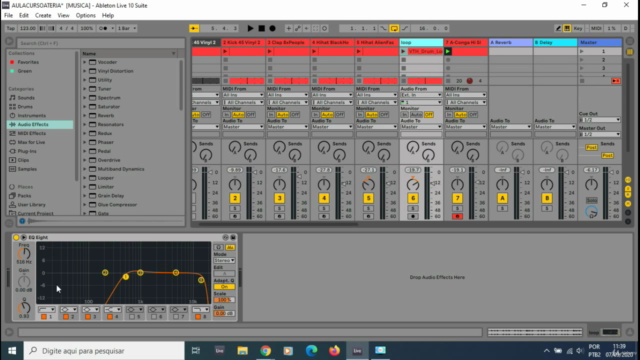The height and width of the screenshot is (360, 640).
Task: Open Firefox from taskbar
Action: (x=334, y=351)
